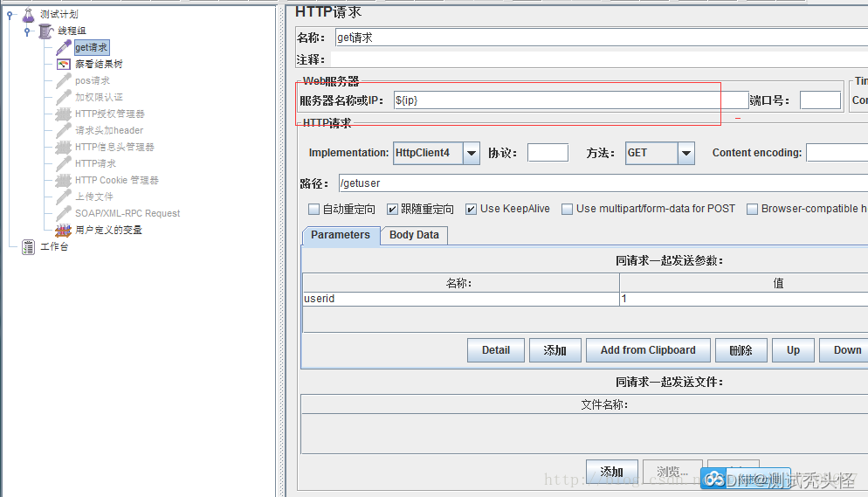Select SOAP/XML-RPC Request node
Image resolution: width=868 pixels, height=497 pixels.
tap(127, 214)
